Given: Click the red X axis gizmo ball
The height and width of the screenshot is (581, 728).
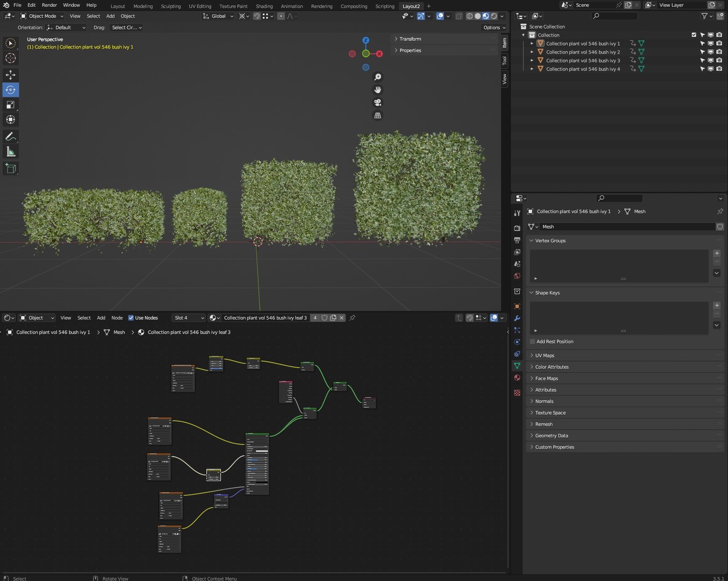Looking at the screenshot, I should point(379,54).
